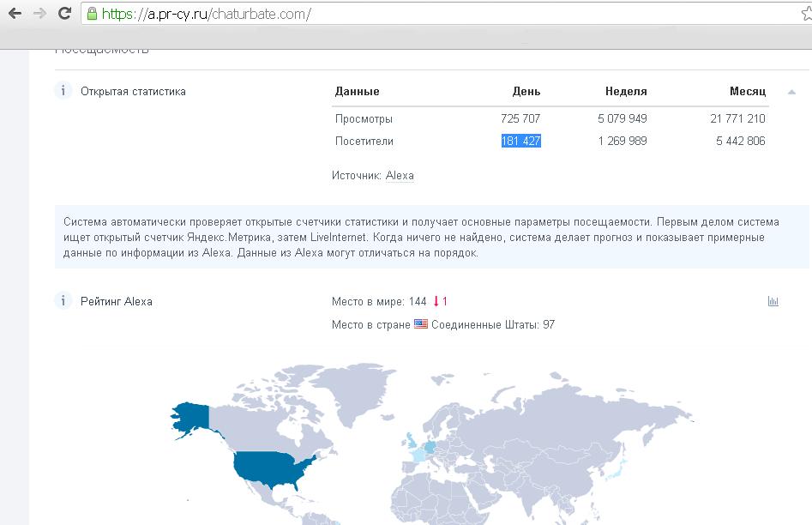Open info icon beside Рейтинг Alexa

point(63,301)
